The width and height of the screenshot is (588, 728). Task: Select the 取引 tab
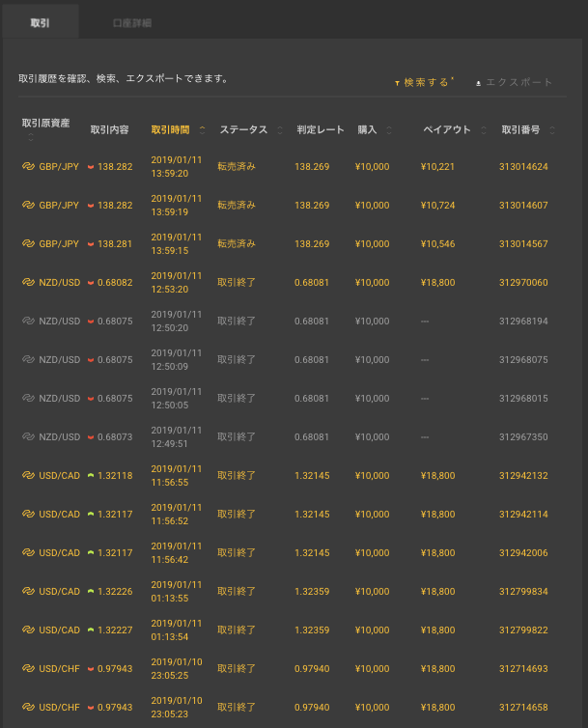[x=41, y=21]
